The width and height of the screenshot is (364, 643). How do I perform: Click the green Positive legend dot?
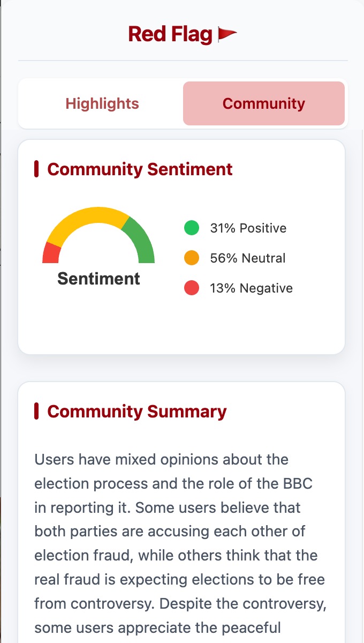[x=192, y=228]
